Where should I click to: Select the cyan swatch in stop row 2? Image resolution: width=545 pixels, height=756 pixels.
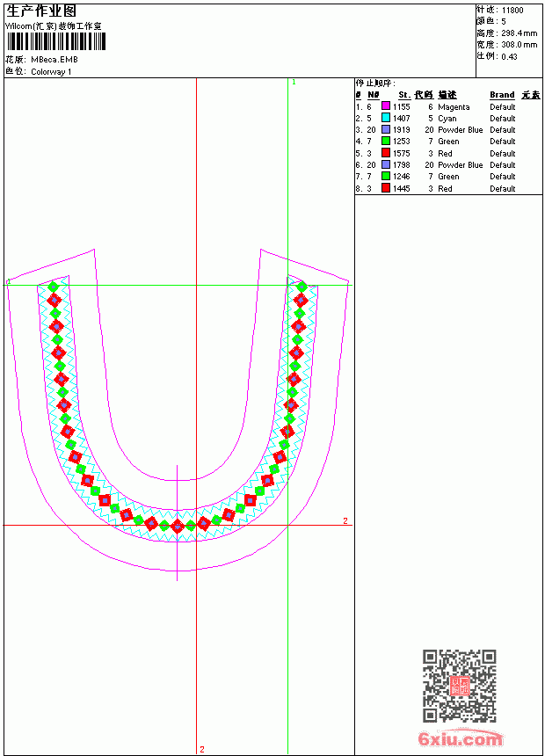[386, 118]
